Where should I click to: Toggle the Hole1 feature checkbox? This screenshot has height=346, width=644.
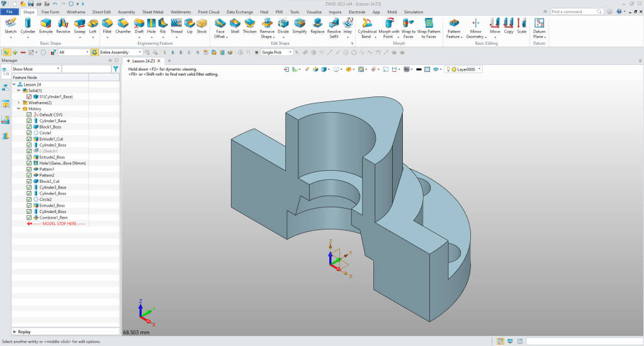pos(29,163)
